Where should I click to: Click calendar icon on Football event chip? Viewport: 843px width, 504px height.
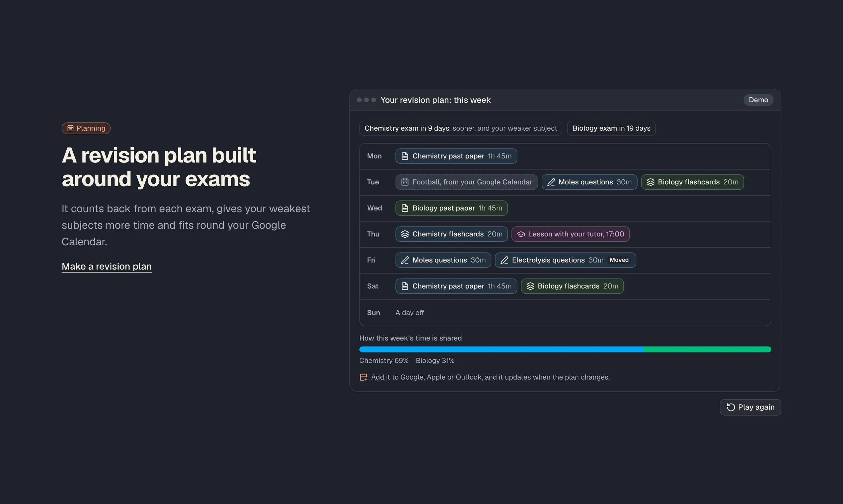point(405,182)
